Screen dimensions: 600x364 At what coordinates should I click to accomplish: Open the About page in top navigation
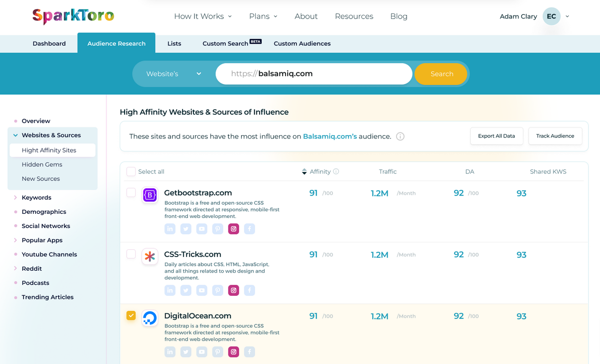[x=306, y=16]
